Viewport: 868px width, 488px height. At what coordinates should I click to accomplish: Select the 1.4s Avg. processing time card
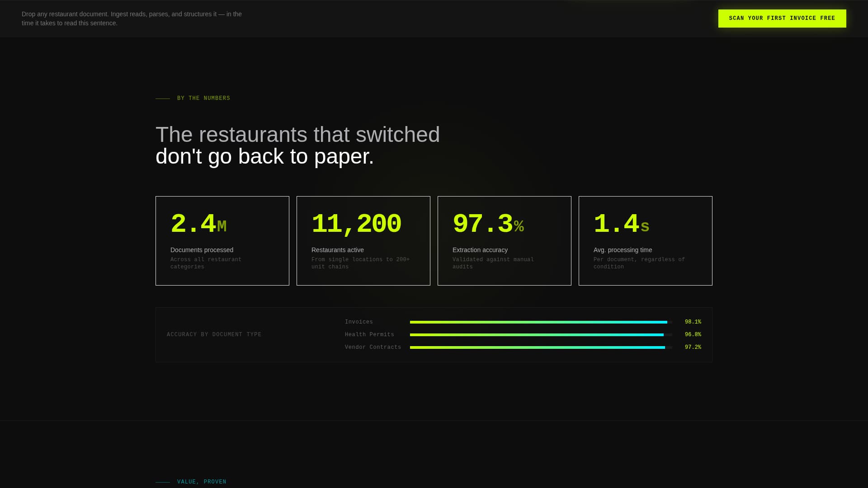(x=646, y=241)
